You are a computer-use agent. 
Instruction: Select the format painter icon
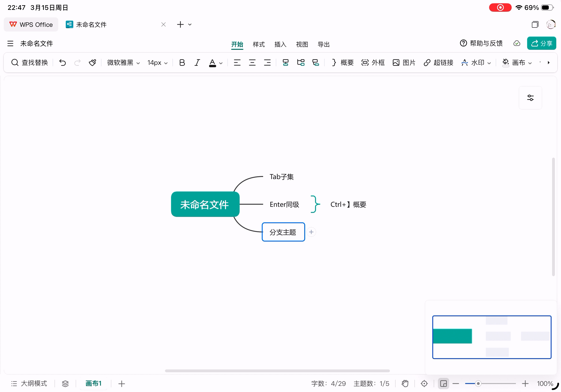(x=92, y=63)
